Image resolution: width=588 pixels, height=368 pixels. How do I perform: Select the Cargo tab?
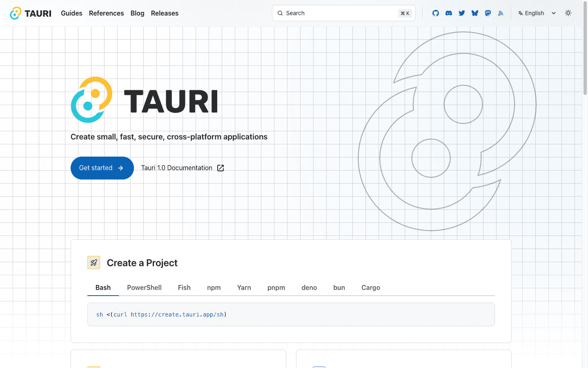(371, 287)
